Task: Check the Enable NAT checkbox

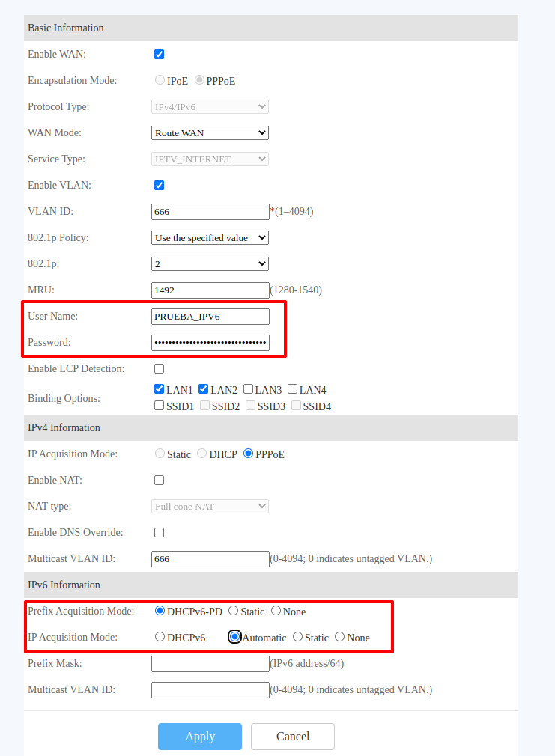Action: (x=159, y=480)
